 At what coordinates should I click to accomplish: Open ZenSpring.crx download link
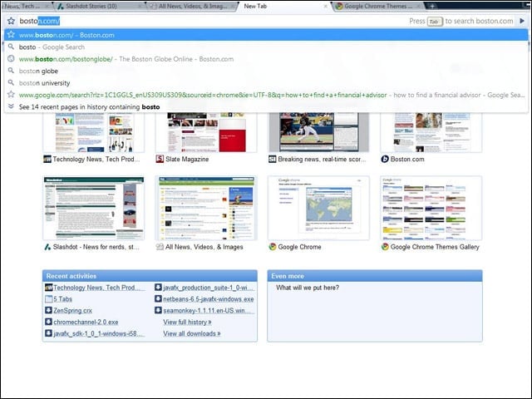pos(72,310)
